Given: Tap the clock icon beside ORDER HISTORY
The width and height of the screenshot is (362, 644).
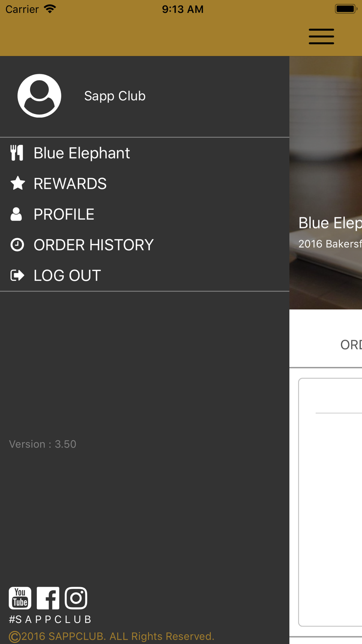Looking at the screenshot, I should pyautogui.click(x=17, y=245).
